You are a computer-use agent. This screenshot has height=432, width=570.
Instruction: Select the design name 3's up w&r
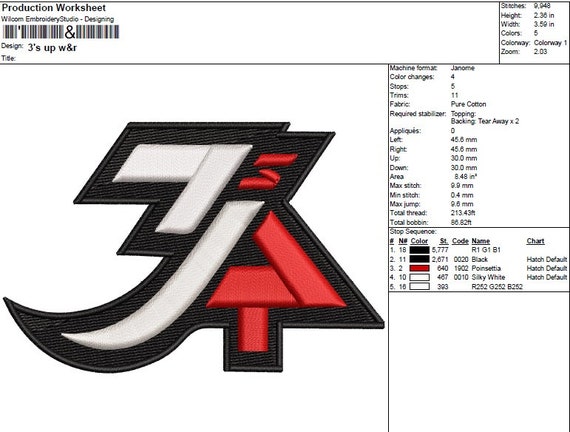pyautogui.click(x=52, y=48)
